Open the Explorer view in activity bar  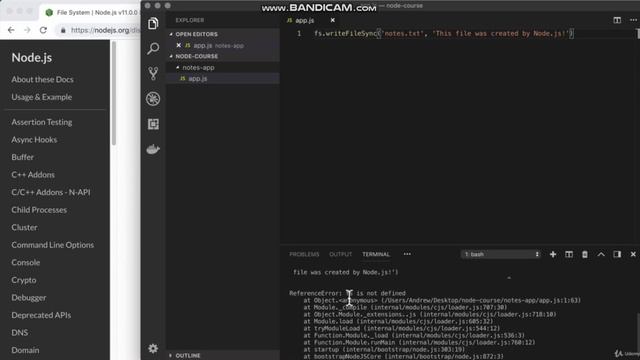click(x=153, y=24)
